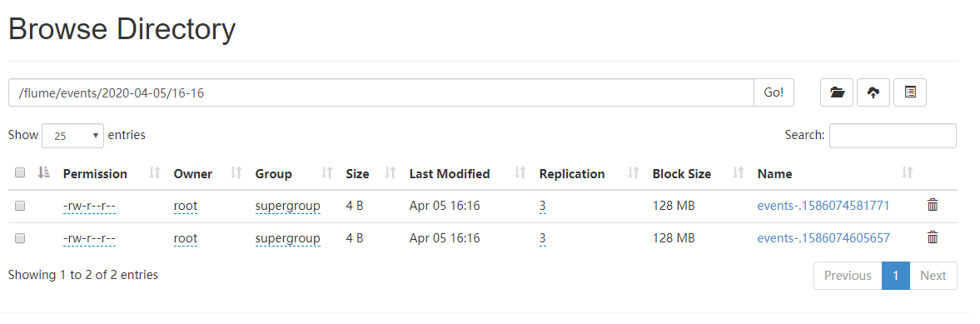The image size is (980, 324).
Task: Open replication value 3 of first file
Action: point(543,206)
